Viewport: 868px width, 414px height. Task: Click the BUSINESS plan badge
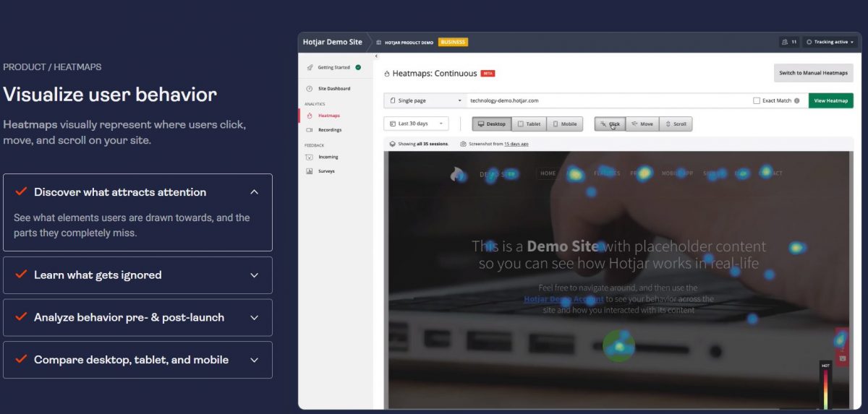pos(454,42)
